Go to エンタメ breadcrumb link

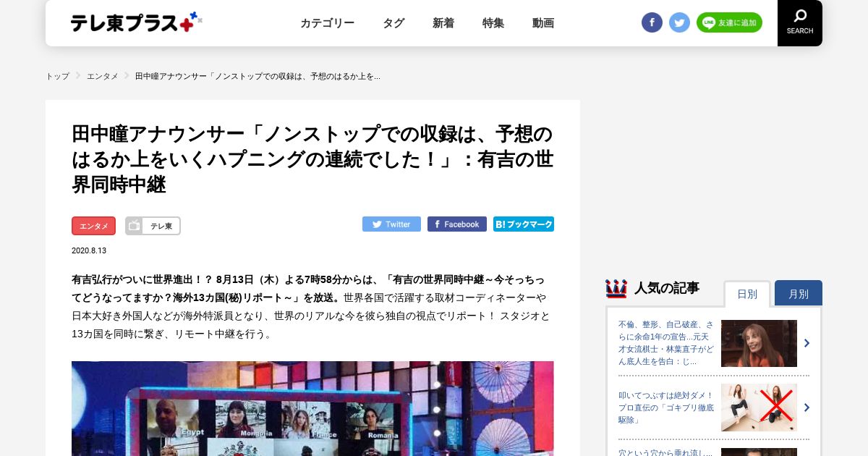[103, 76]
